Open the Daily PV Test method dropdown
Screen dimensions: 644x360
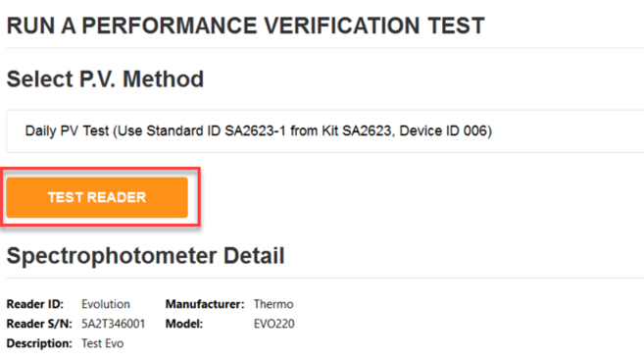click(x=324, y=131)
